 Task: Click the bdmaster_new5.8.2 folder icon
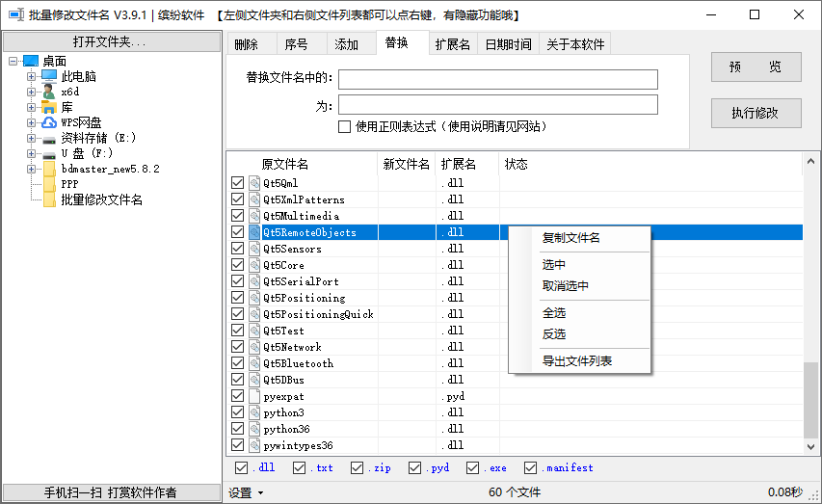pyautogui.click(x=49, y=169)
